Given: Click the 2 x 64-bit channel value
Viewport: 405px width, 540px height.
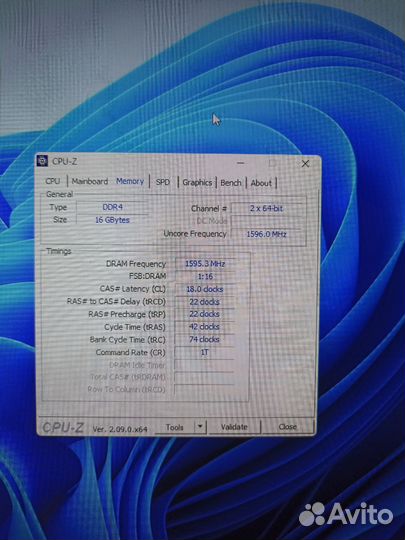Looking at the screenshot, I should (x=266, y=208).
